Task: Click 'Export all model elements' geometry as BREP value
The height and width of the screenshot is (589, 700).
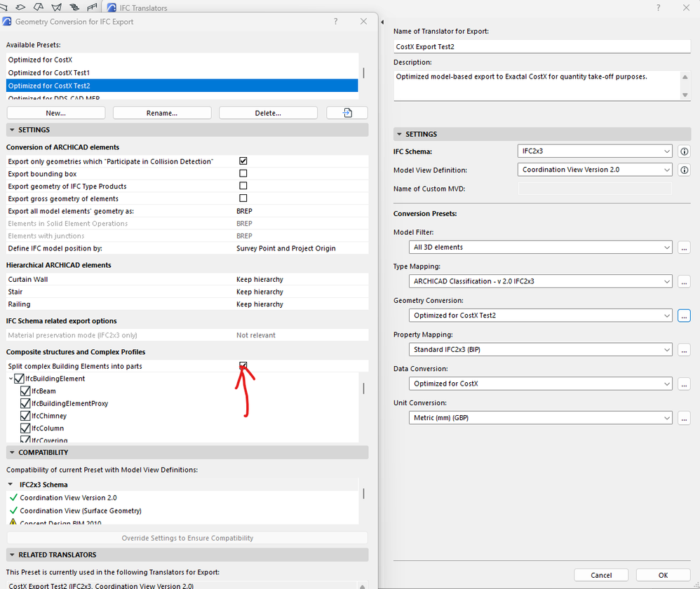Action: pos(244,211)
